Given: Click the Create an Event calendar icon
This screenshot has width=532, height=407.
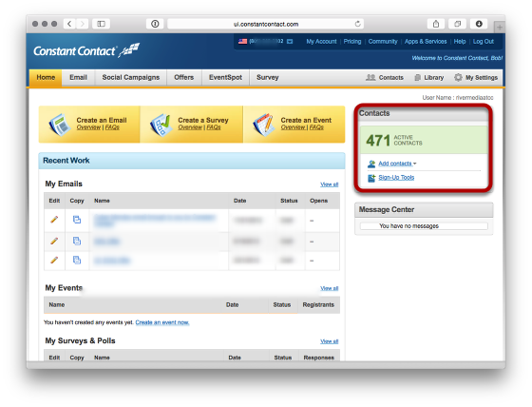Looking at the screenshot, I should click(x=263, y=125).
